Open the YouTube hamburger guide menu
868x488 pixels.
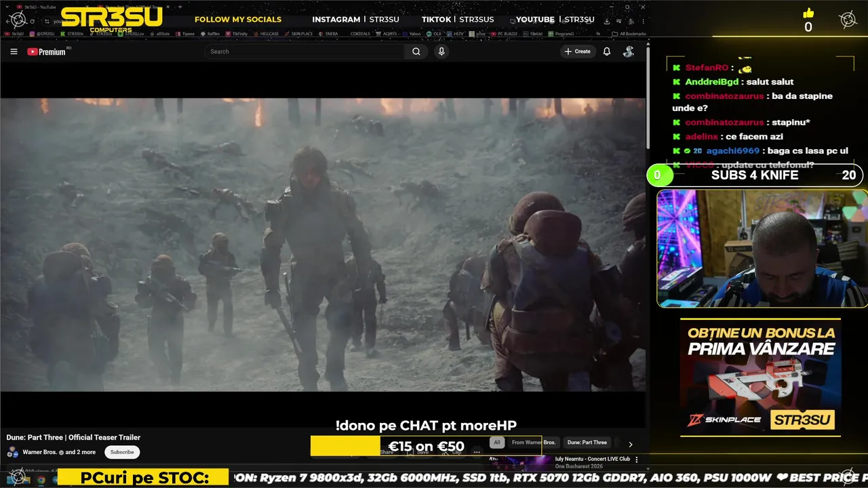coord(14,52)
